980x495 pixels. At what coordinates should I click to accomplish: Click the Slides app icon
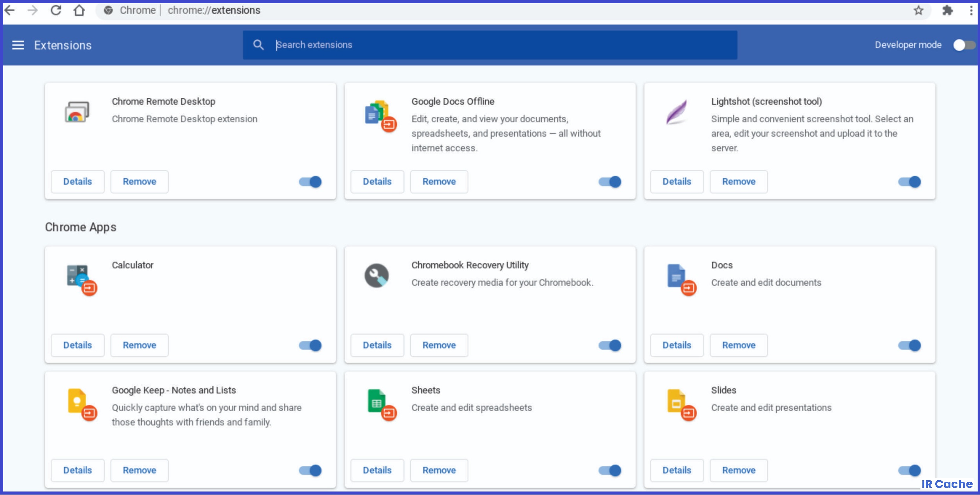coord(682,405)
